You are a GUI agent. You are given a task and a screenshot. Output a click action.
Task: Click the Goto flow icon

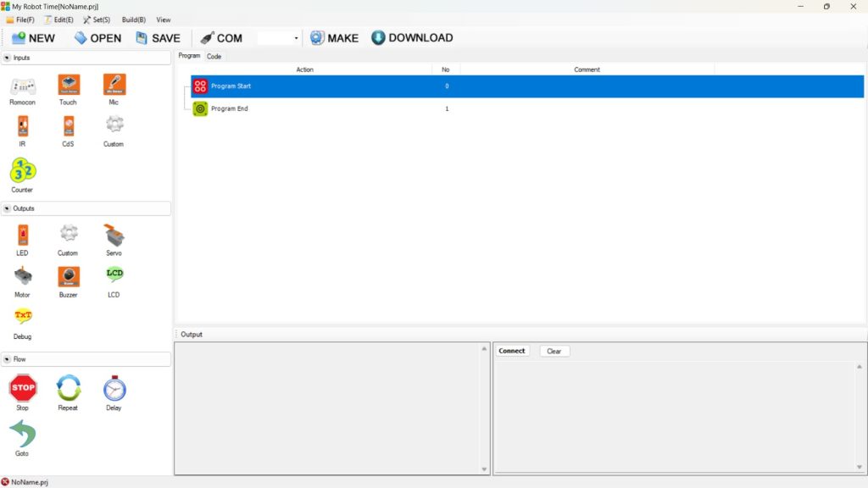pyautogui.click(x=22, y=435)
